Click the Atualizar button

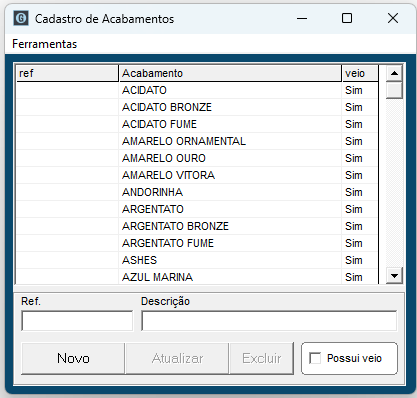click(177, 358)
